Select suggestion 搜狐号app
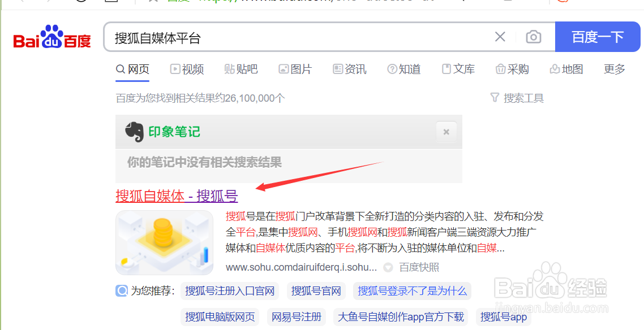The height and width of the screenshot is (330, 644). pyautogui.click(x=504, y=317)
